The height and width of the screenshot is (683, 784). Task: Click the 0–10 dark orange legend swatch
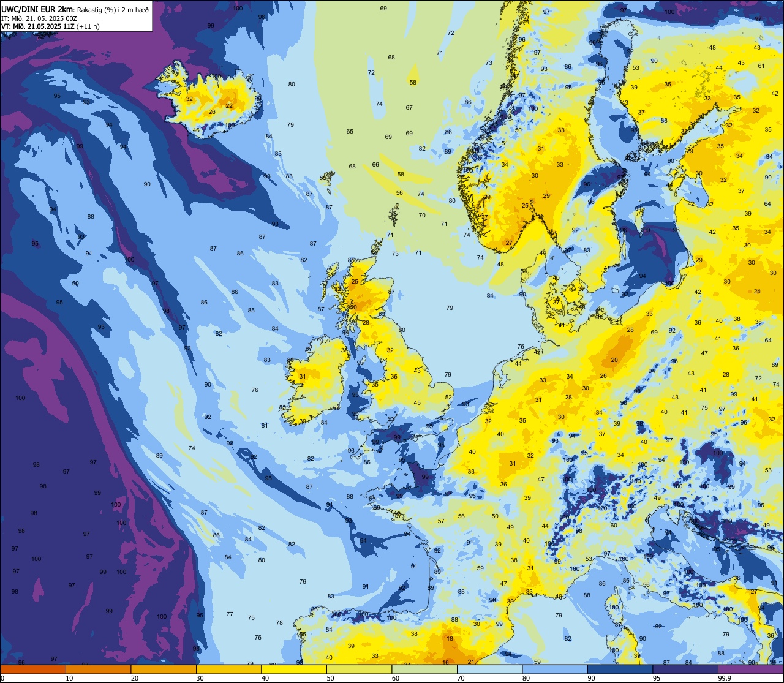[33, 669]
